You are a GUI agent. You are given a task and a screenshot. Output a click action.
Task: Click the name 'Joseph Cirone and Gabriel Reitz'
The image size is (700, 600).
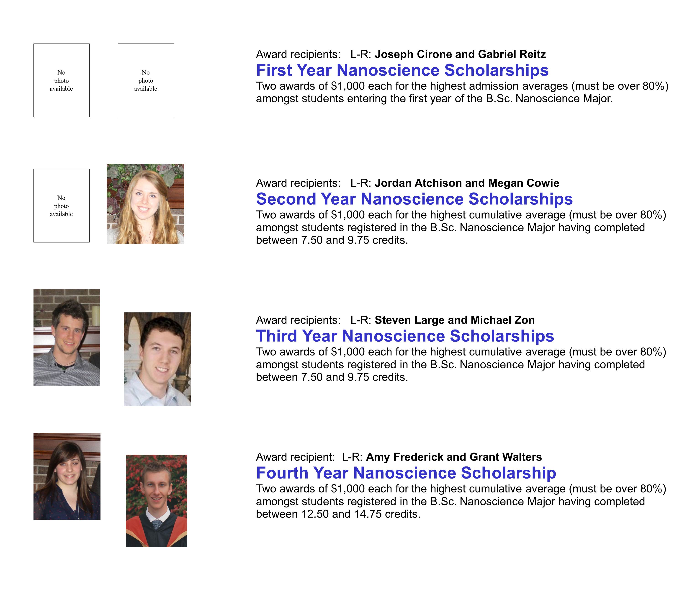[x=460, y=54]
